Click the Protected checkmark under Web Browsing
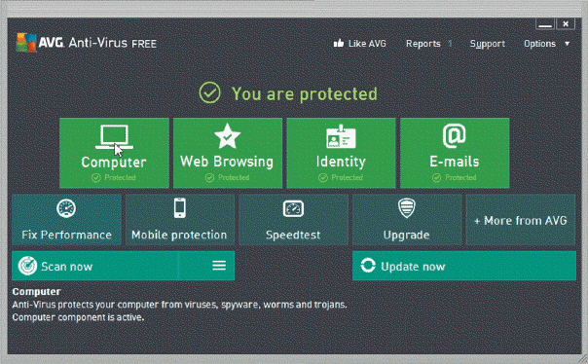The height and width of the screenshot is (364, 588). (210, 178)
